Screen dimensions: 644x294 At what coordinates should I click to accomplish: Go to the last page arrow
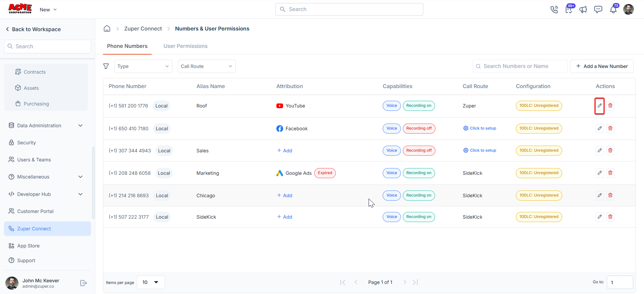415,282
